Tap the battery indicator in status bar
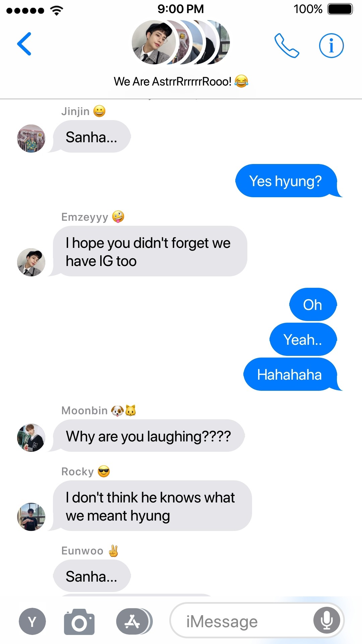Screen dimensions: 362x644 click(x=340, y=9)
